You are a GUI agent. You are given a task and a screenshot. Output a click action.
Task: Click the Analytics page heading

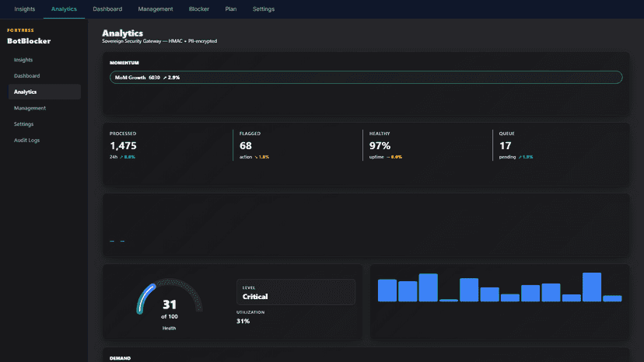click(122, 33)
